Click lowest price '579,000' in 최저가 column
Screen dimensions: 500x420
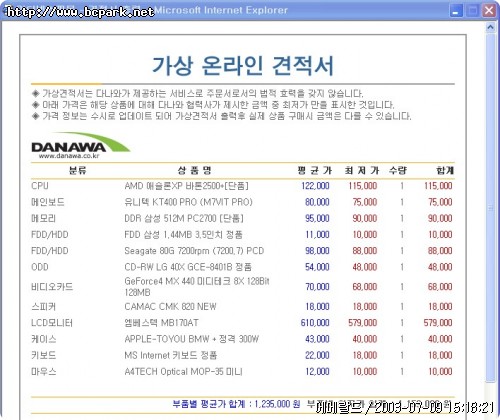point(363,323)
